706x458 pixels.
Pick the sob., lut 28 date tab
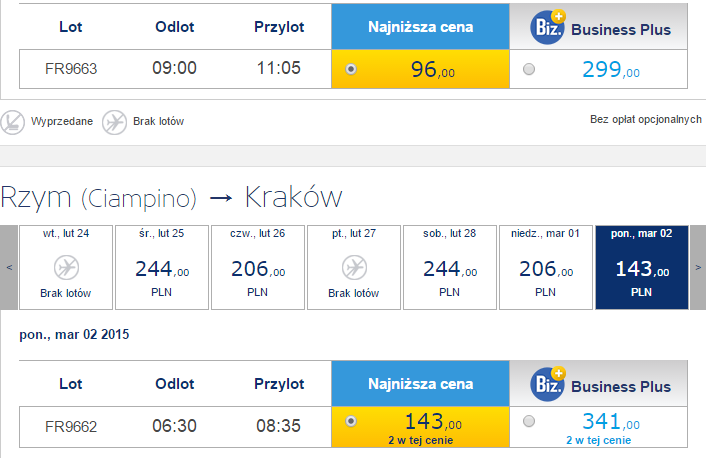(x=449, y=267)
